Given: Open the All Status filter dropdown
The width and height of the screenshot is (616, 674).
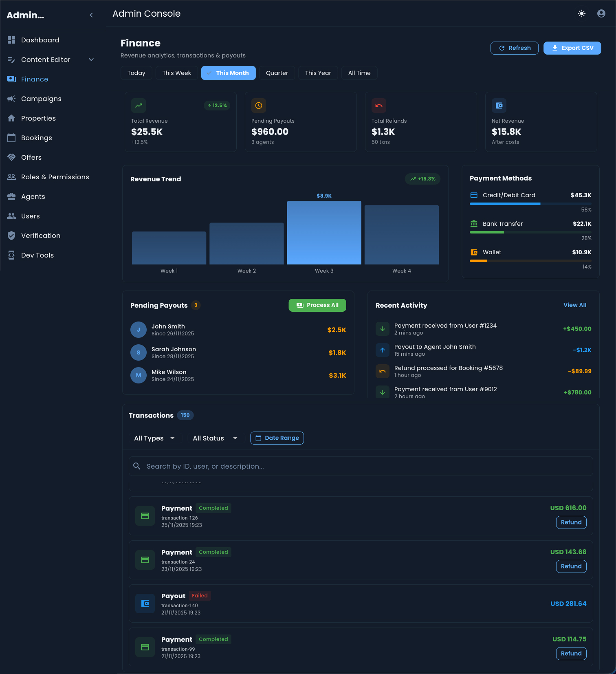Looking at the screenshot, I should [x=215, y=438].
